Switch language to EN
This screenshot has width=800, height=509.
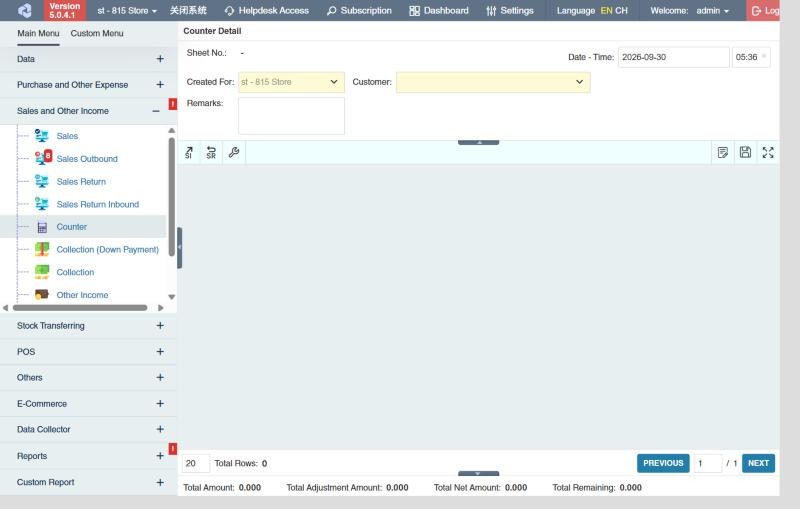click(606, 10)
